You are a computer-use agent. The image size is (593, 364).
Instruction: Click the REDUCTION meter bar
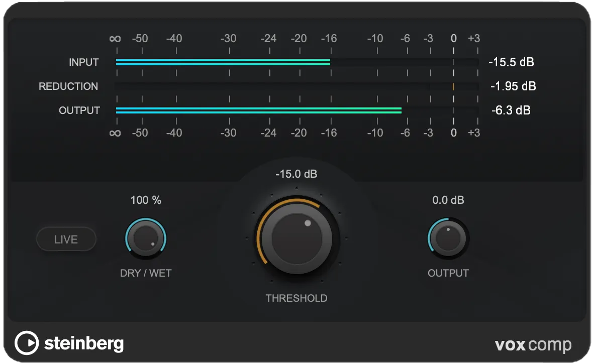296,86
